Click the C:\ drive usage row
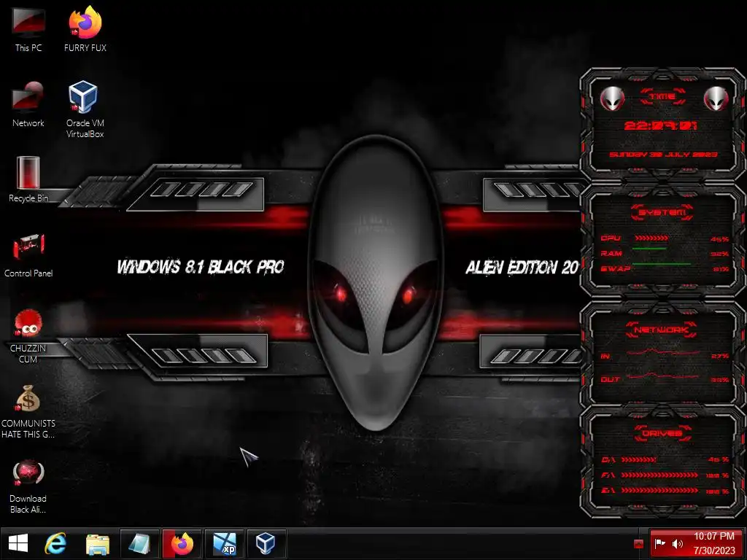This screenshot has width=747, height=560. [x=665, y=459]
